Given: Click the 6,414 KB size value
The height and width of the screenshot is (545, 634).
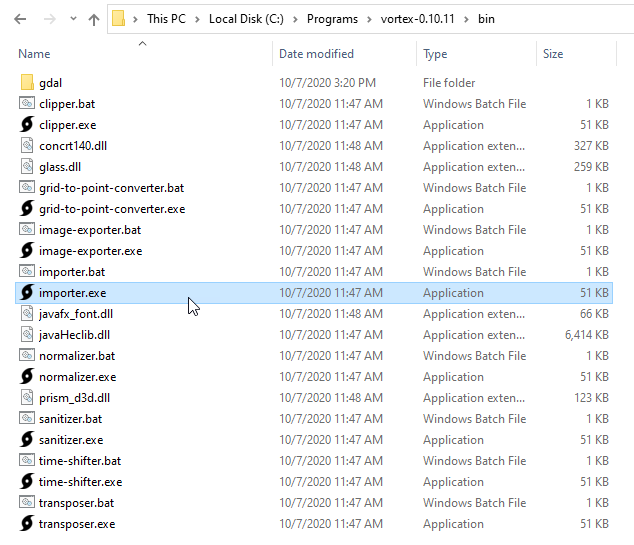Looking at the screenshot, I should [587, 335].
